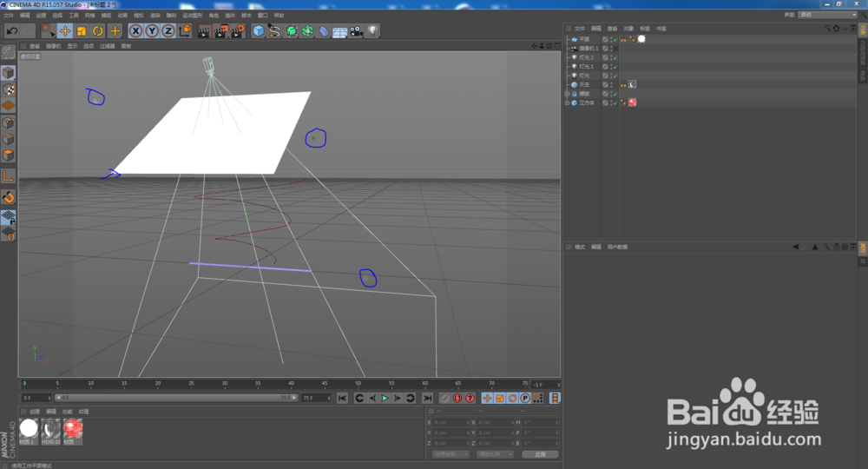Activate the Move tool
The width and height of the screenshot is (868, 469).
tap(65, 31)
